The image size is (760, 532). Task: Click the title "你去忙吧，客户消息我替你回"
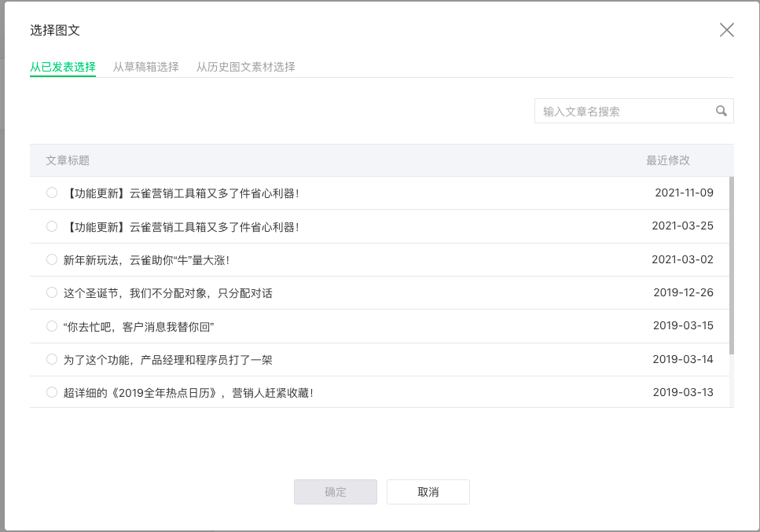138,327
